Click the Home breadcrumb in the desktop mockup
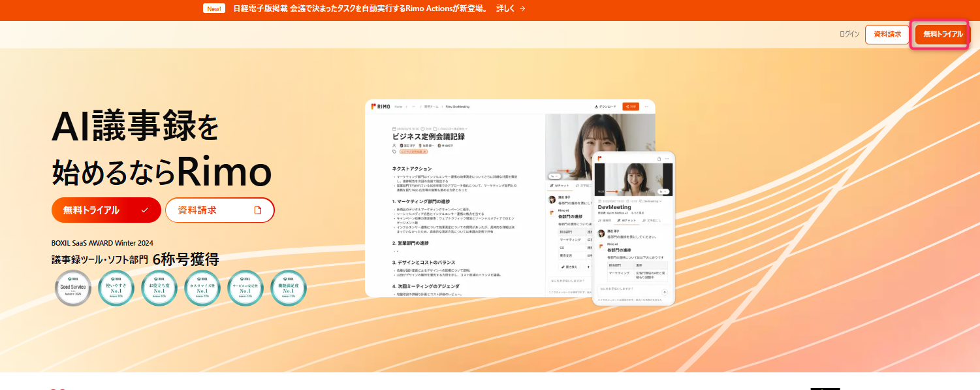The image size is (980, 390). (398, 106)
